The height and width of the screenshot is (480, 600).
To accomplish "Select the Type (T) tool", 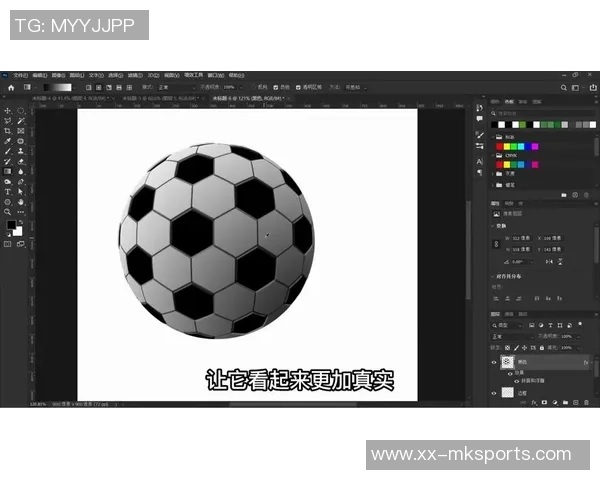I will 8,192.
